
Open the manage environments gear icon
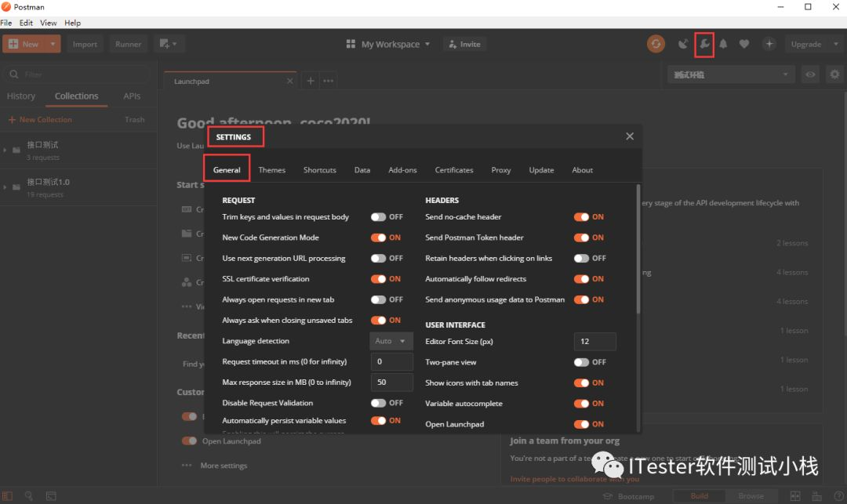(834, 74)
